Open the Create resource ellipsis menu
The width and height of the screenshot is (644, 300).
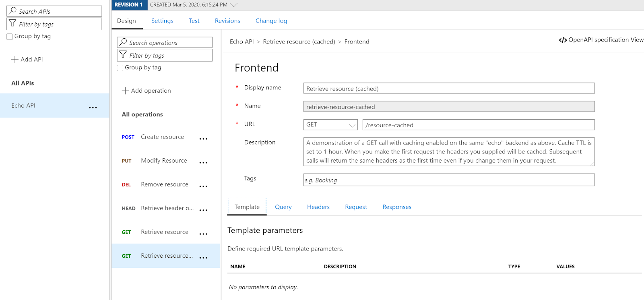pyautogui.click(x=203, y=139)
